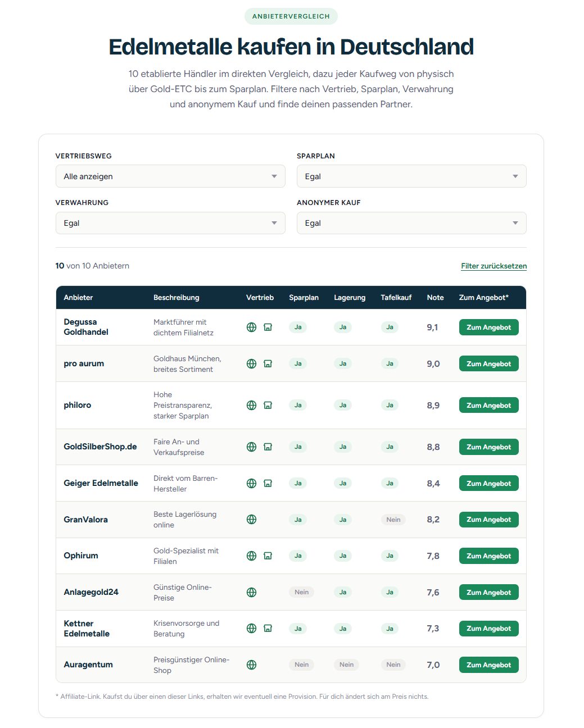Click the GoldSilberShop.de provider name
This screenshot has width=584, height=728.
(100, 447)
